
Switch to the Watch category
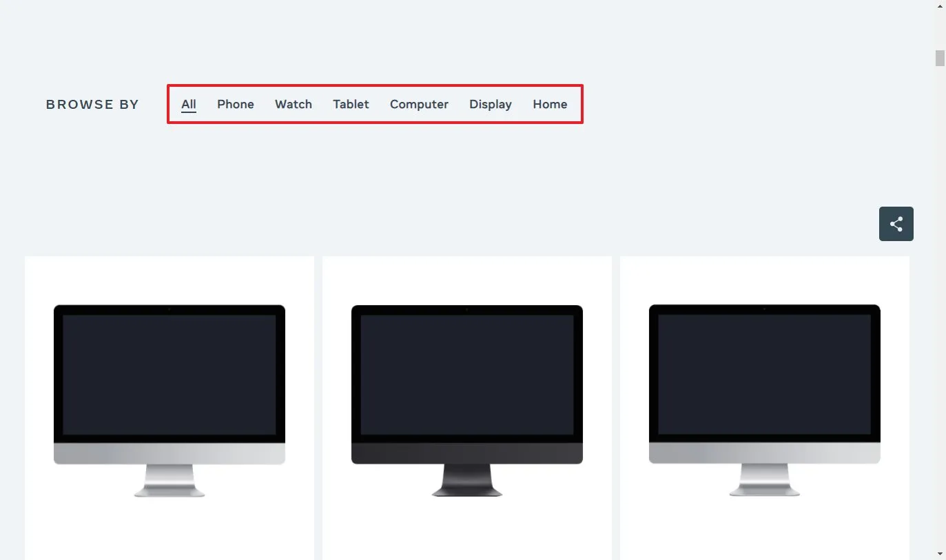click(294, 104)
